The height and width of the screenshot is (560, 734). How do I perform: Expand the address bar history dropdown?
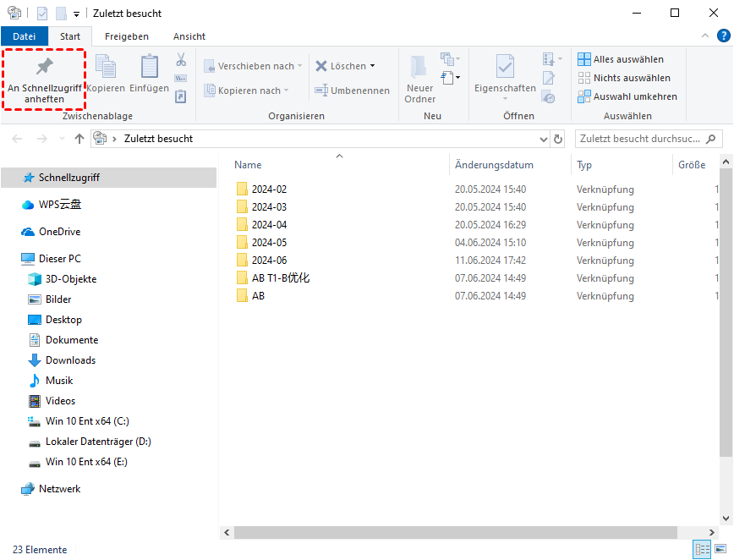pyautogui.click(x=543, y=139)
